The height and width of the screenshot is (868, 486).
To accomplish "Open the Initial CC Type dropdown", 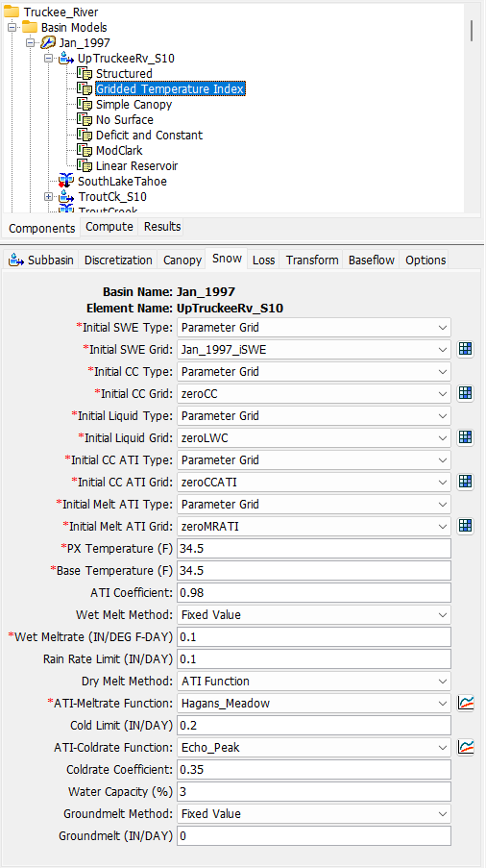I will point(314,371).
